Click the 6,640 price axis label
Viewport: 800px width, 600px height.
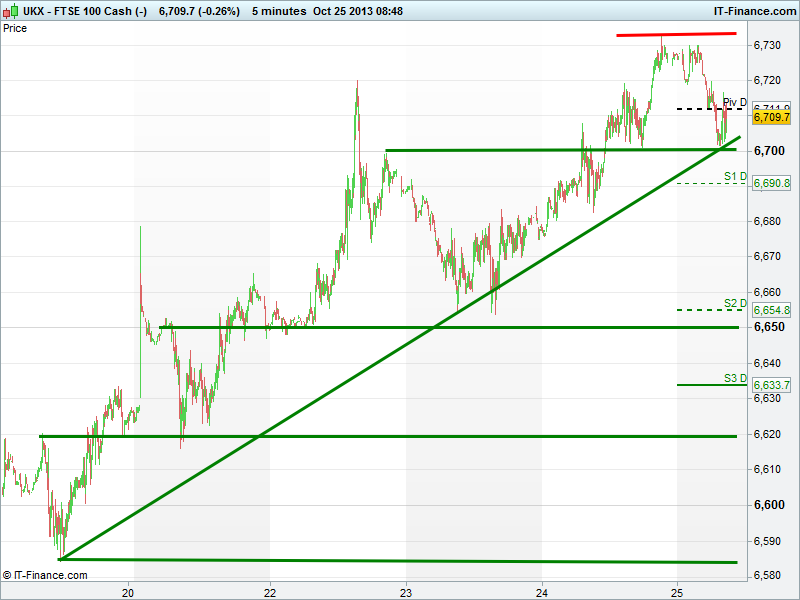(767, 363)
